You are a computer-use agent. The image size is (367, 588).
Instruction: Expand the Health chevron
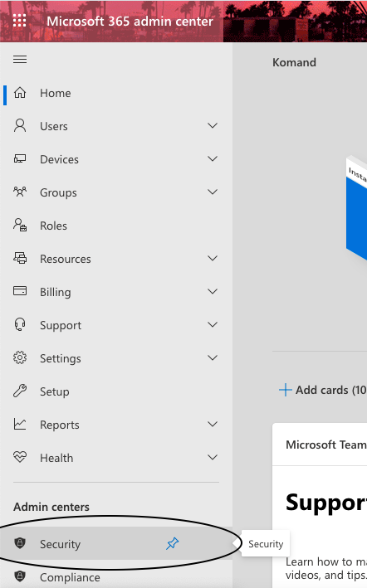point(213,457)
